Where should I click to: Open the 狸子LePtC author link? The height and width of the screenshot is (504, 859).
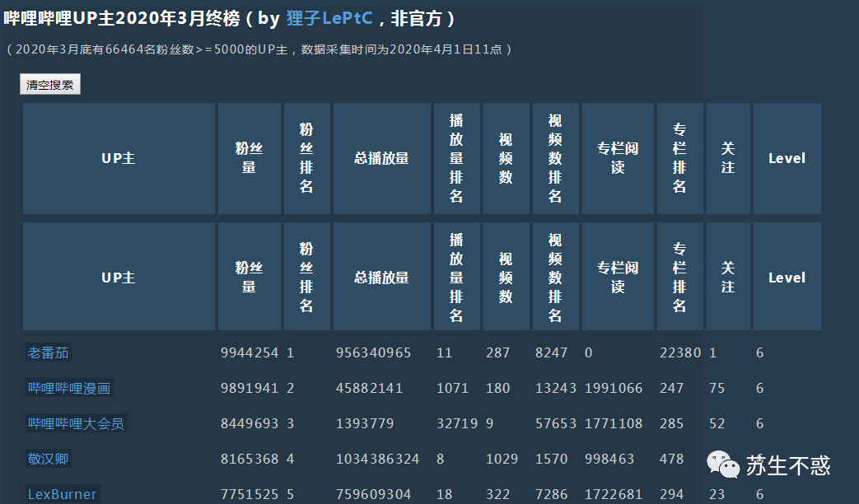[x=329, y=19]
